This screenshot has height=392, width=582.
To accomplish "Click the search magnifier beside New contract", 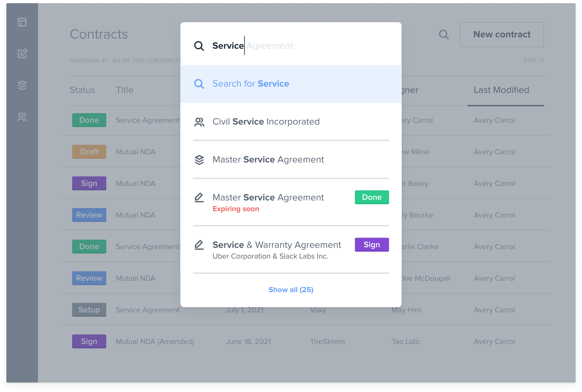I will click(x=444, y=34).
